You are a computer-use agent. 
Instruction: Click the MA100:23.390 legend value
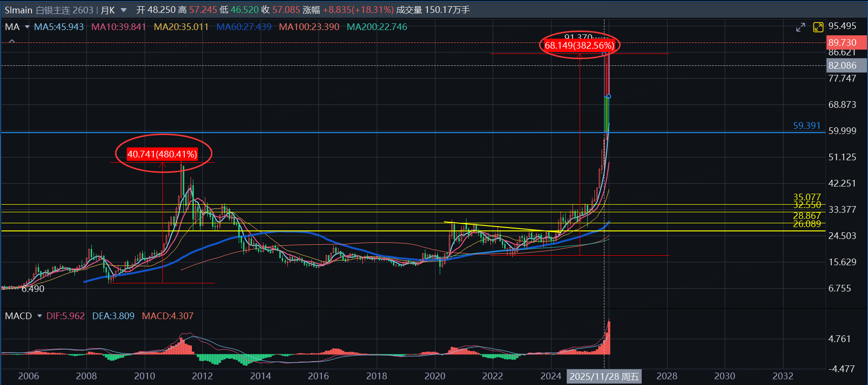coord(309,27)
